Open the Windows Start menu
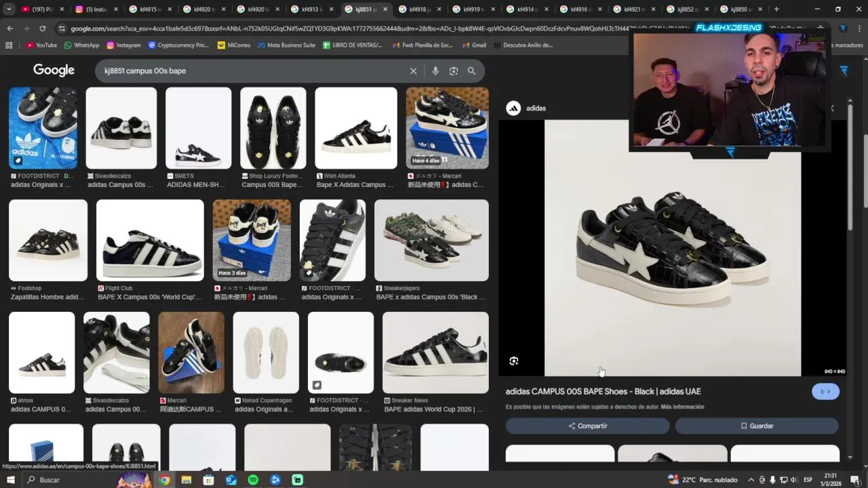 (x=12, y=480)
